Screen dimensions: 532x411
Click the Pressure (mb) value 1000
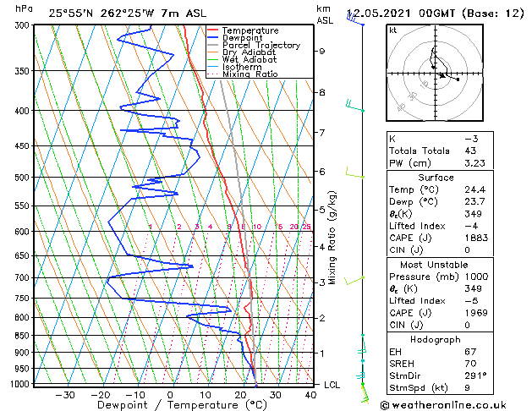476,277
